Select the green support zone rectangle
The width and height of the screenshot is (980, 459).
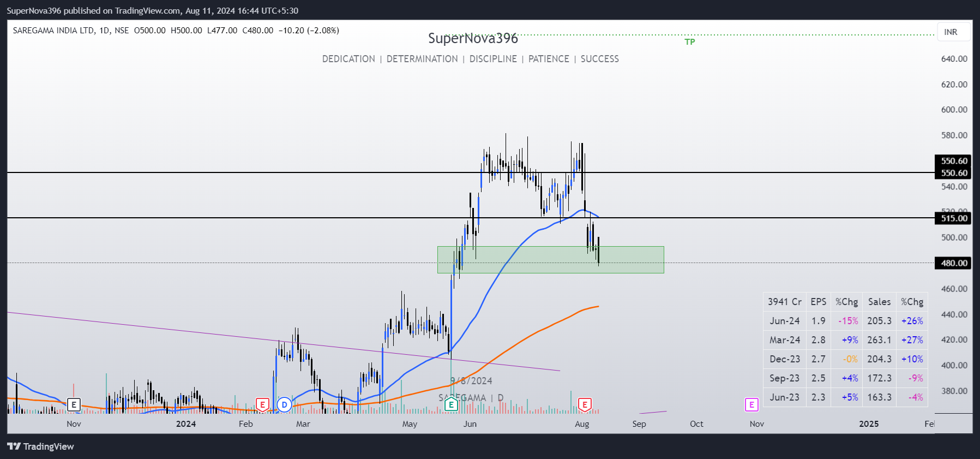click(551, 260)
